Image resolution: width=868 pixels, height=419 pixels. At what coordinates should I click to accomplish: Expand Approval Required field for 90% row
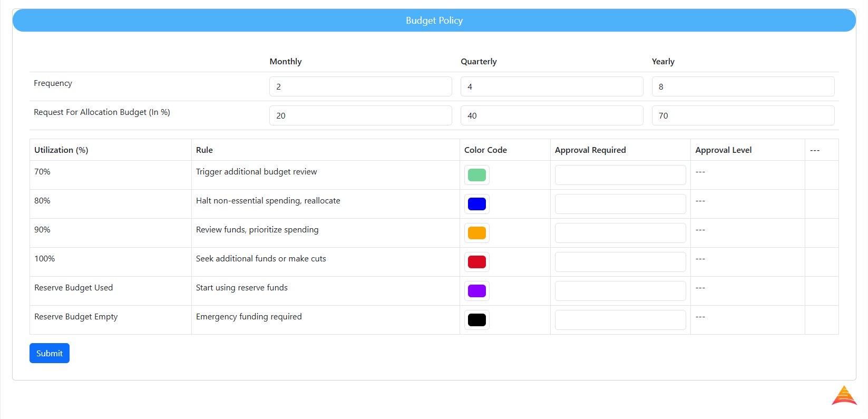click(620, 233)
